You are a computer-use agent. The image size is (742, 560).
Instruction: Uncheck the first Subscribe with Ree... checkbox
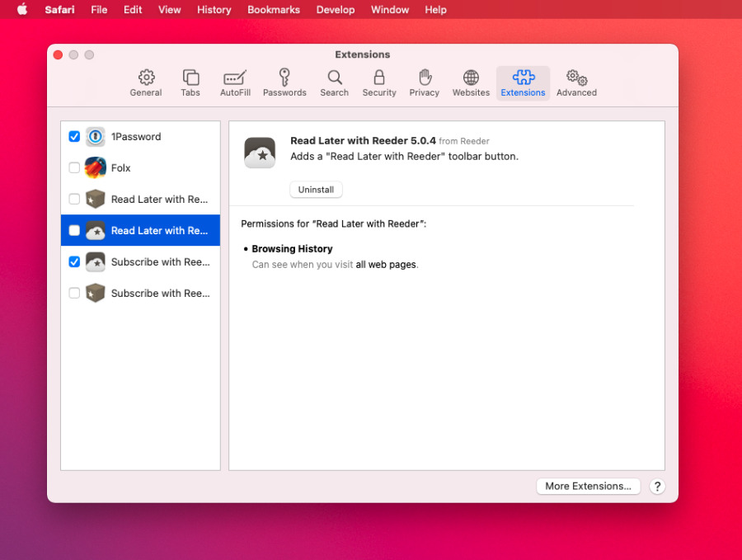click(74, 261)
